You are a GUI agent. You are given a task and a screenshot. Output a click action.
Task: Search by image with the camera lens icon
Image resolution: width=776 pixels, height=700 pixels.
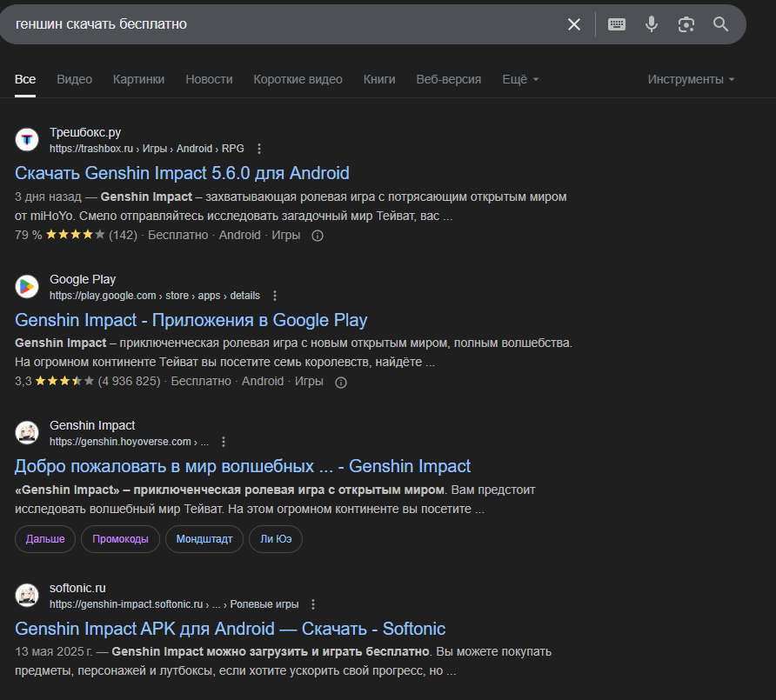point(686,24)
